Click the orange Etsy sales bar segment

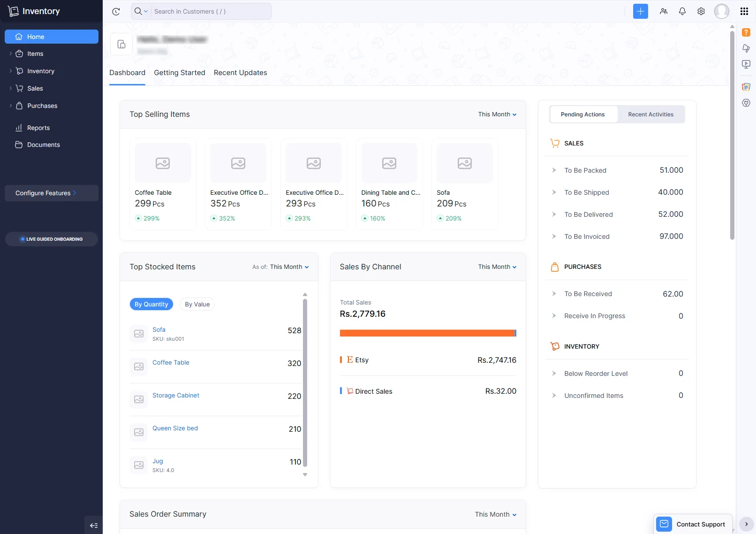click(x=427, y=333)
